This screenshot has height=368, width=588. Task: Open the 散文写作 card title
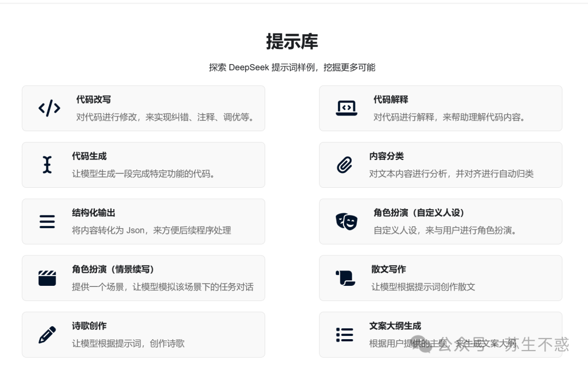[x=389, y=269]
